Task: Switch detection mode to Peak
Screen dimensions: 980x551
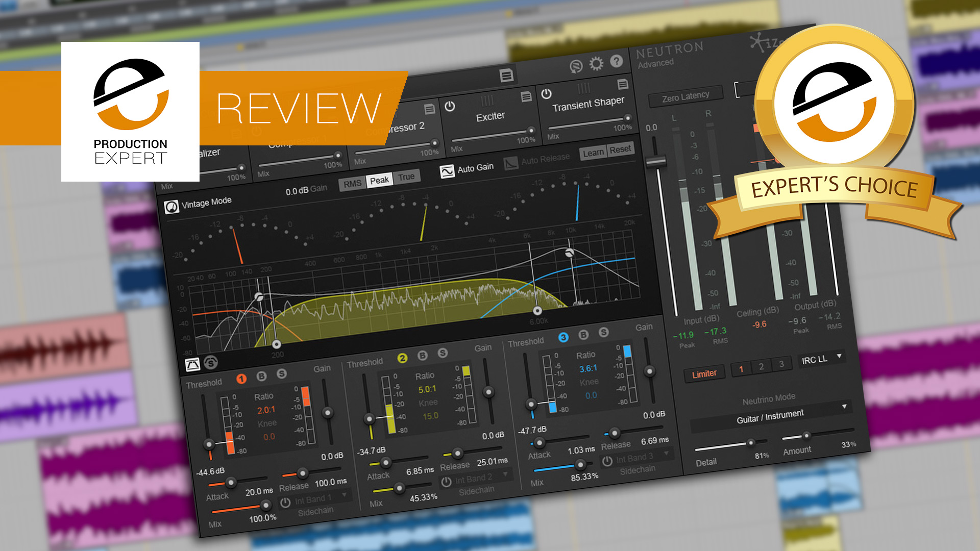Action: 379,180
